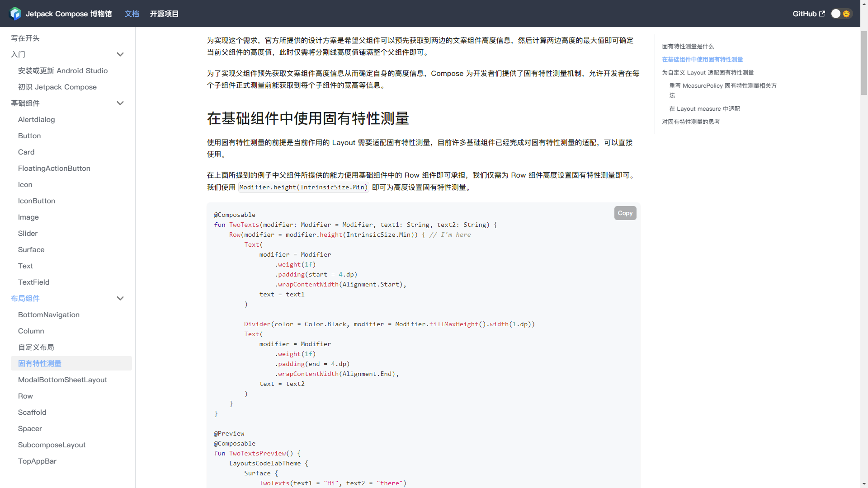Jump to 固有特性测量是什么 in table of contents
The image size is (868, 488).
[688, 46]
